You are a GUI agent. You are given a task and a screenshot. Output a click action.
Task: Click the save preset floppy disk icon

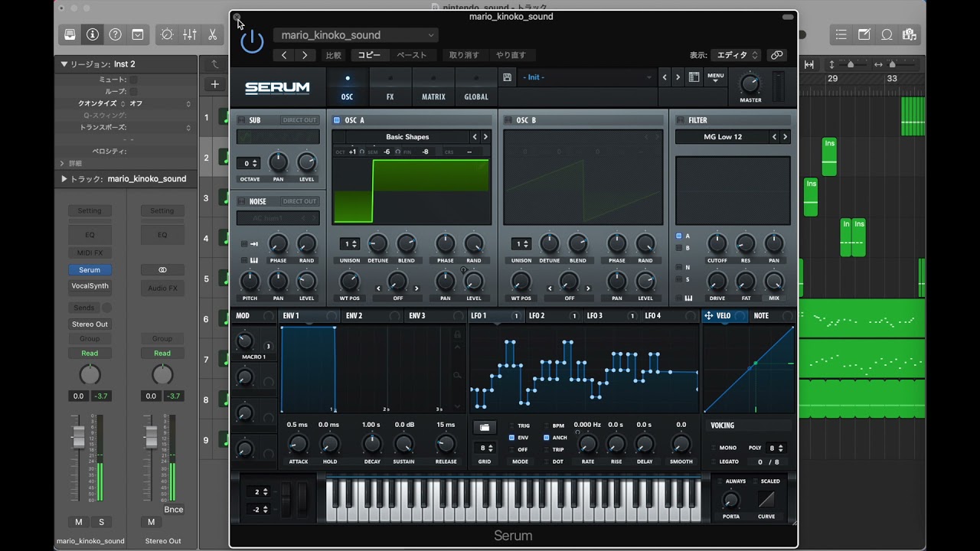point(507,77)
